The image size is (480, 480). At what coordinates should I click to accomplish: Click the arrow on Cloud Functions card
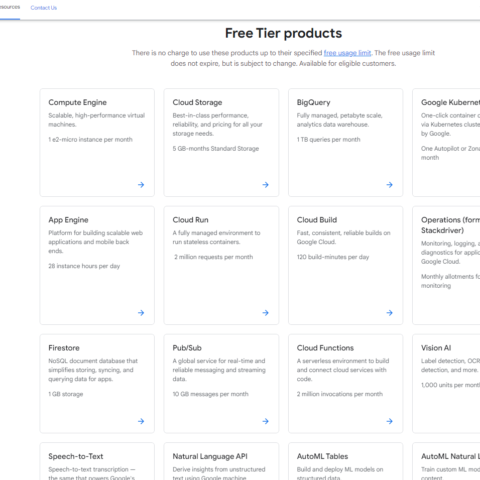coord(389,421)
